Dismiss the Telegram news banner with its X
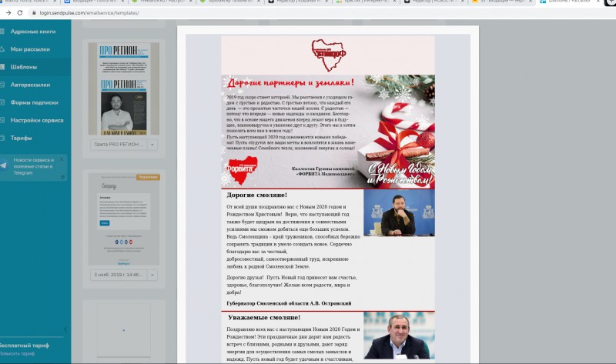Image resolution: width=616 pixels, height=364 pixels. pyautogui.click(x=62, y=159)
